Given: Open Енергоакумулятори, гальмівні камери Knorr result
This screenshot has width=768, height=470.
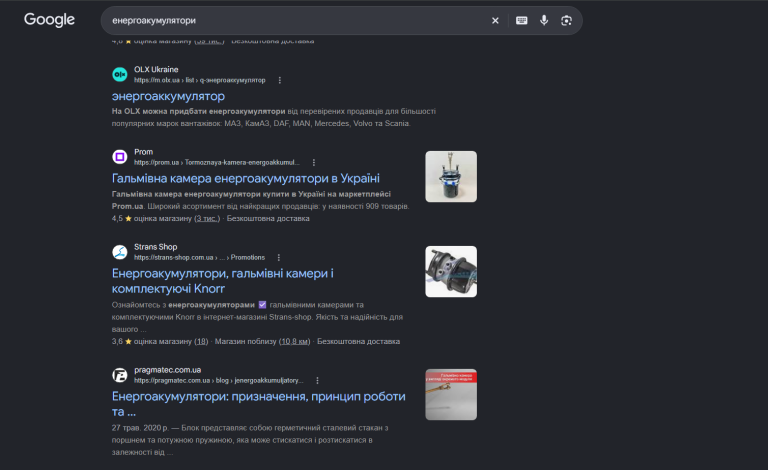Looking at the screenshot, I should pyautogui.click(x=222, y=281).
